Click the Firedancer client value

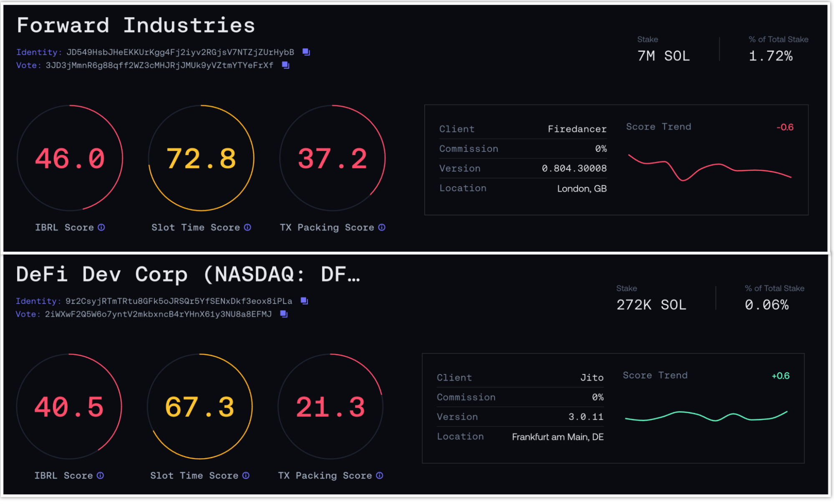[x=577, y=129]
